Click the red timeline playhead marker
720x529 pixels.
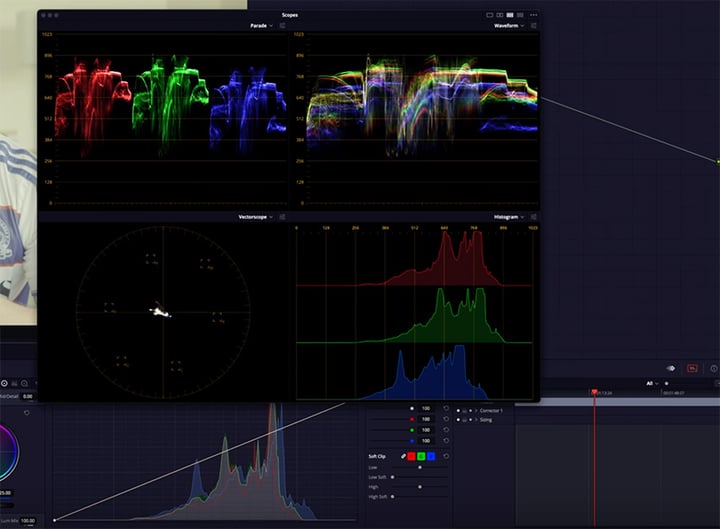[594, 392]
